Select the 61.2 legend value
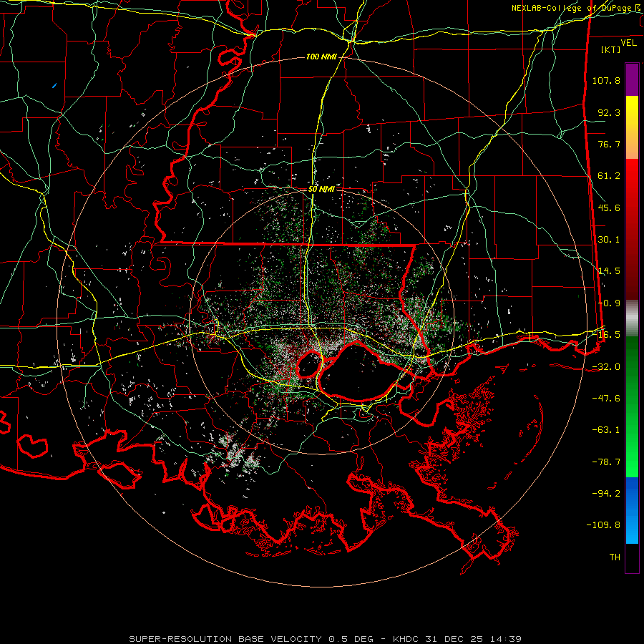 tap(609, 176)
